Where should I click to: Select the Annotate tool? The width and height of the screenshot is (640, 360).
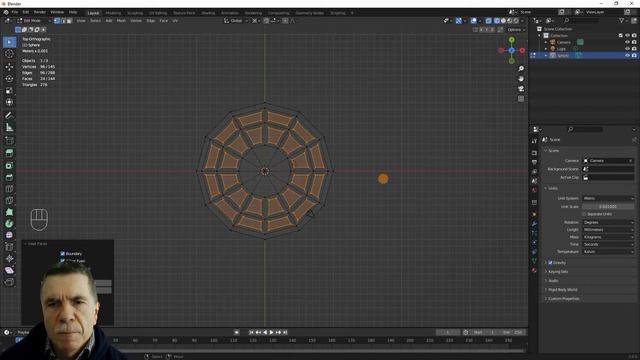pyautogui.click(x=9, y=116)
